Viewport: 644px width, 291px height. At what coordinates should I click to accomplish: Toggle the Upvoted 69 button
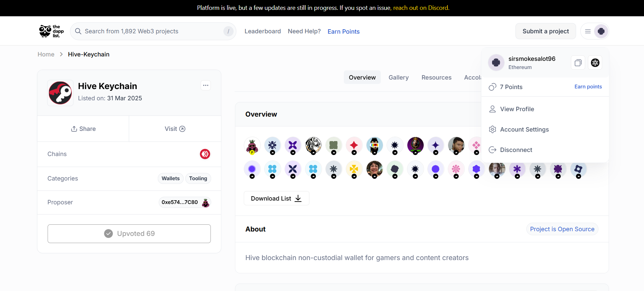pyautogui.click(x=129, y=234)
